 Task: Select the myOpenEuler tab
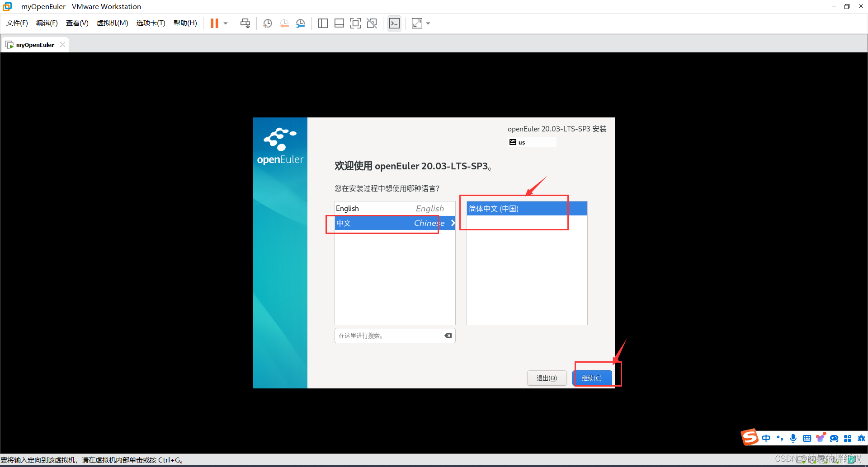35,45
